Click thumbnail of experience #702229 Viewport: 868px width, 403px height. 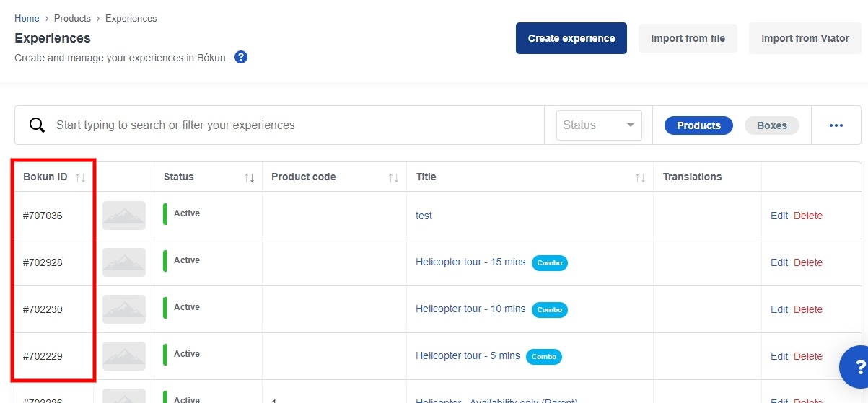click(x=124, y=356)
